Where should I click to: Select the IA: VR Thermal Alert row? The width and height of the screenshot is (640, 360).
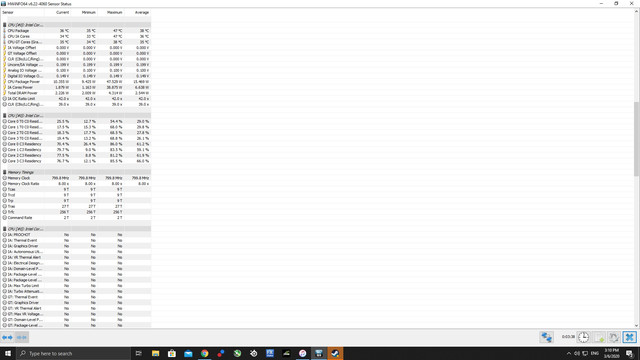(76, 257)
